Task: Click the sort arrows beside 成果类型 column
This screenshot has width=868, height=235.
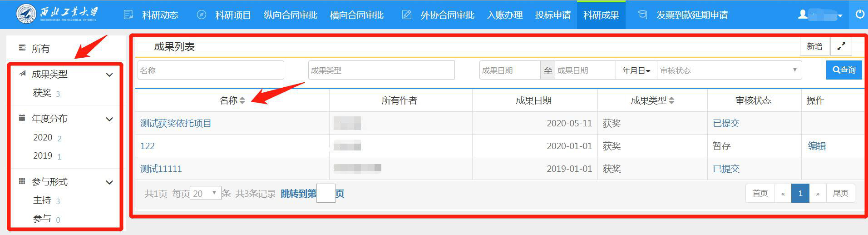Action: [x=672, y=100]
